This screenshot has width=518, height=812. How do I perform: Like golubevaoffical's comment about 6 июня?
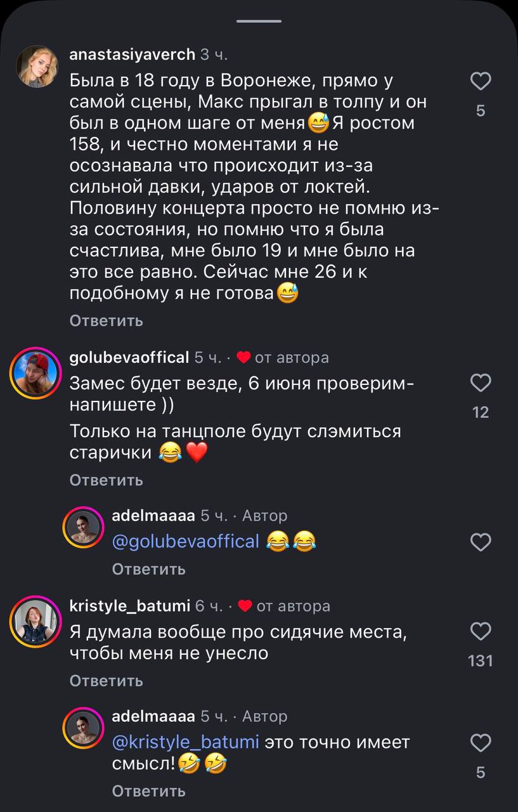pos(481,383)
